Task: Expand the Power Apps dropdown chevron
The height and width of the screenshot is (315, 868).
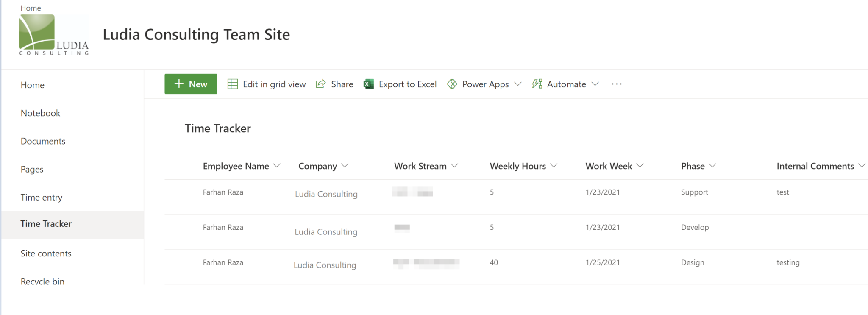Action: (517, 84)
